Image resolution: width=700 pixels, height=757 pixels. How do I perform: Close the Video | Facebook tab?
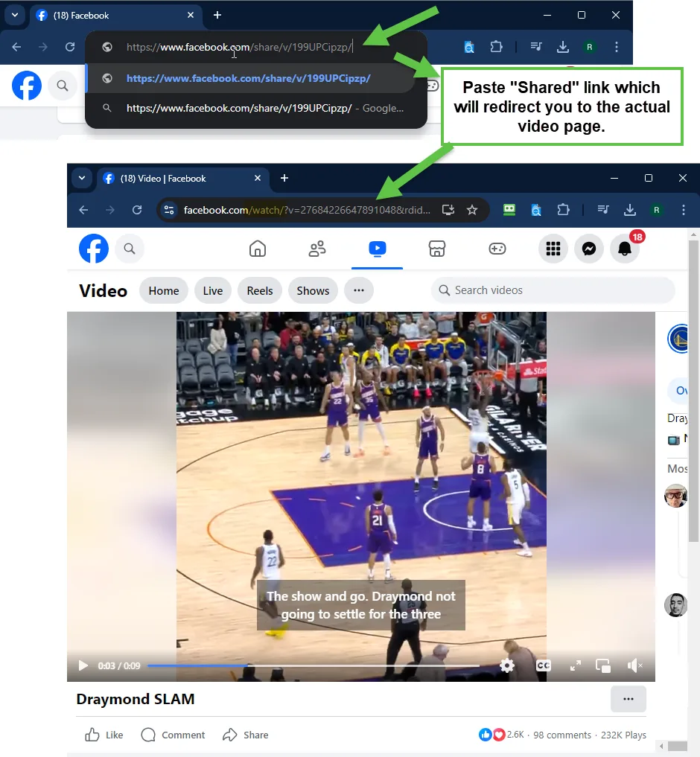258,178
